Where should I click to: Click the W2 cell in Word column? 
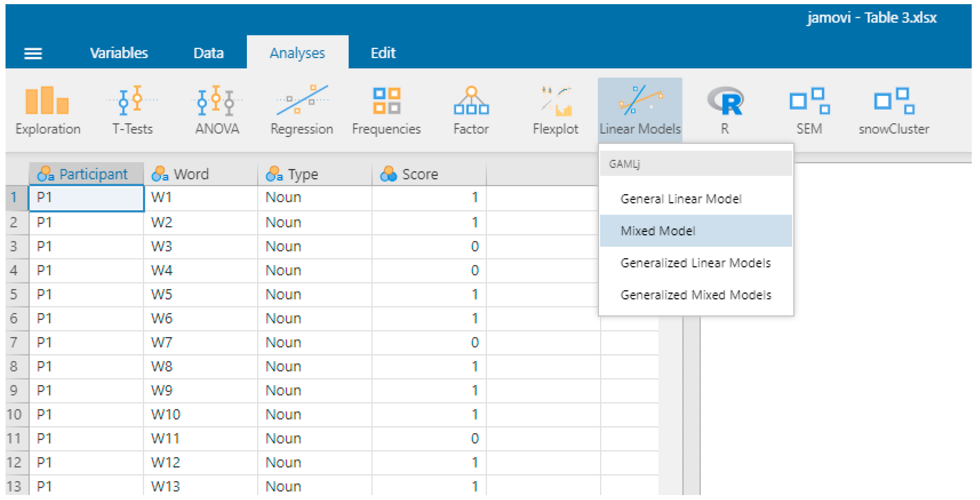201,223
